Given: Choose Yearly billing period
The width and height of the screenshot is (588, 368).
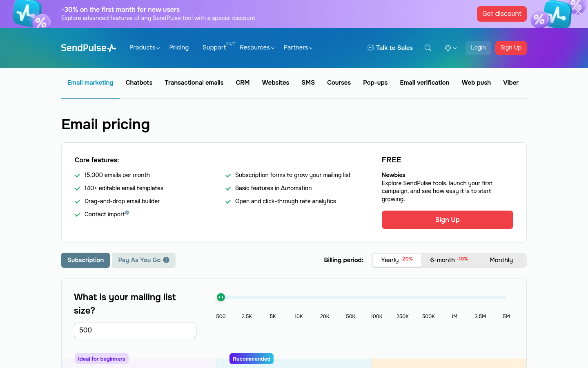Looking at the screenshot, I should (397, 260).
